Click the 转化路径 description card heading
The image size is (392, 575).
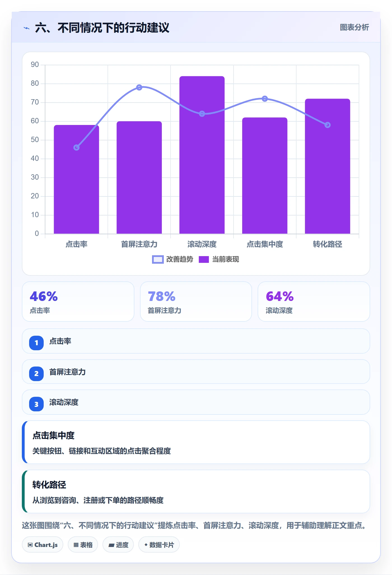coord(49,485)
